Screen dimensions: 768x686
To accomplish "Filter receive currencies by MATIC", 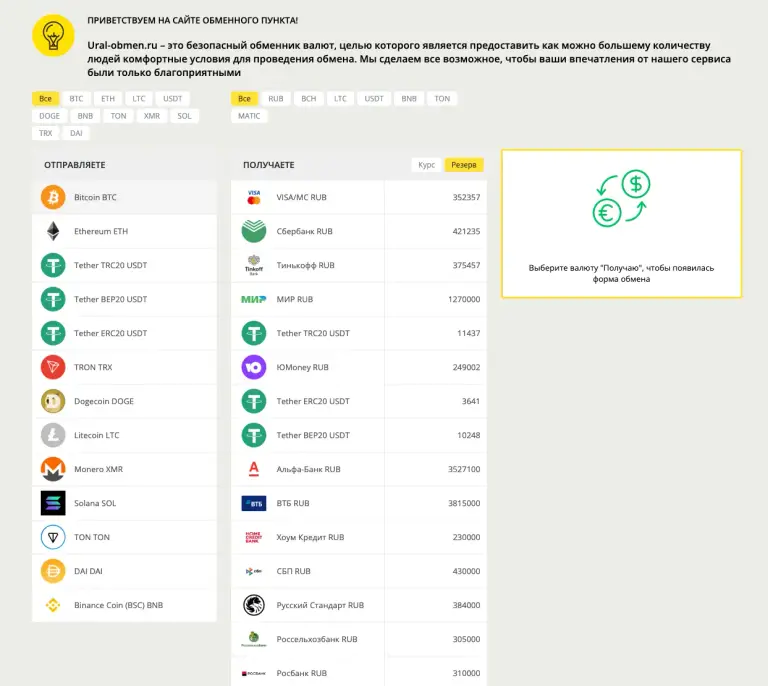I will pos(249,116).
